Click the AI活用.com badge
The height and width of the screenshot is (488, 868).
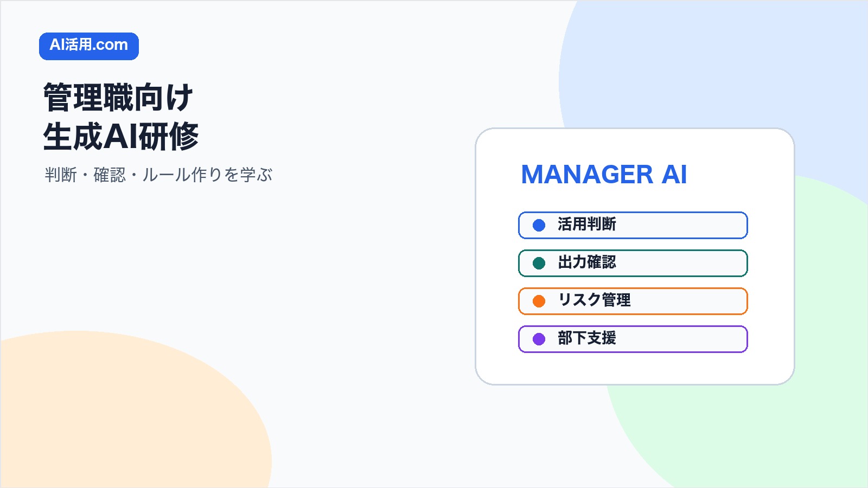click(89, 46)
